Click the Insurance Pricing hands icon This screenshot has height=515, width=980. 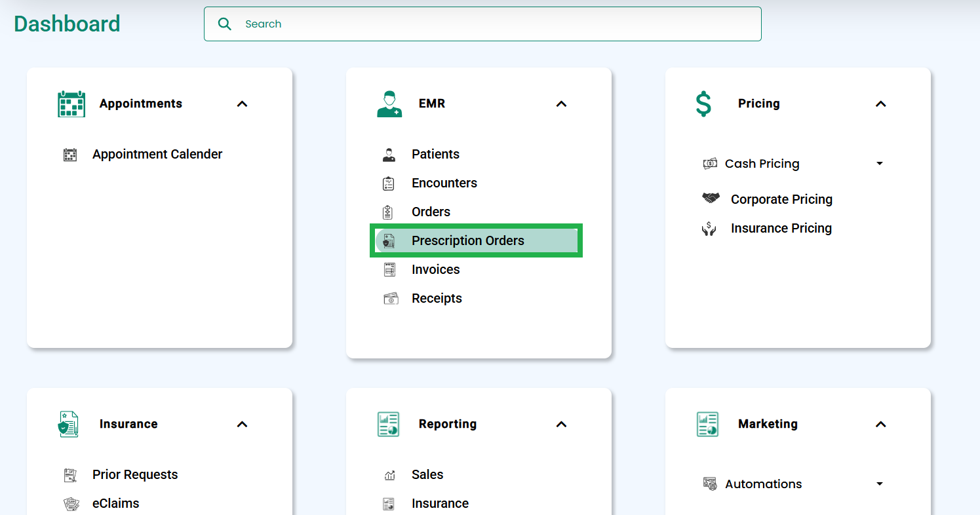click(709, 229)
